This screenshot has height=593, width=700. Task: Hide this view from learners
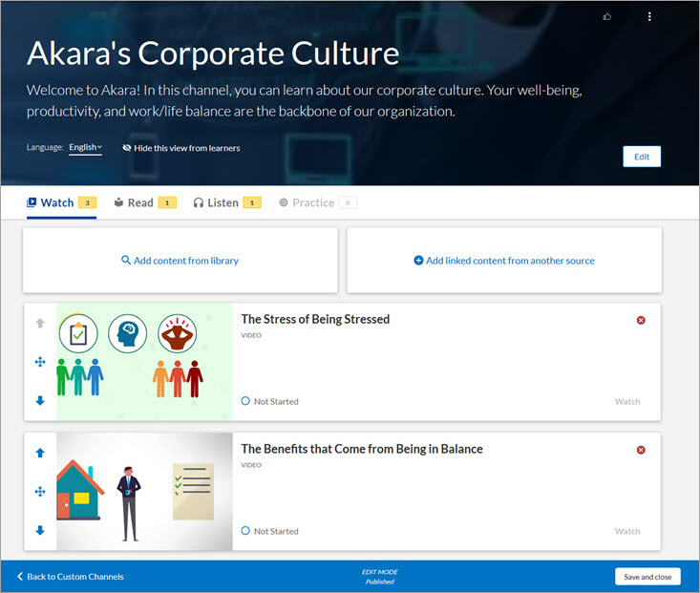(181, 148)
